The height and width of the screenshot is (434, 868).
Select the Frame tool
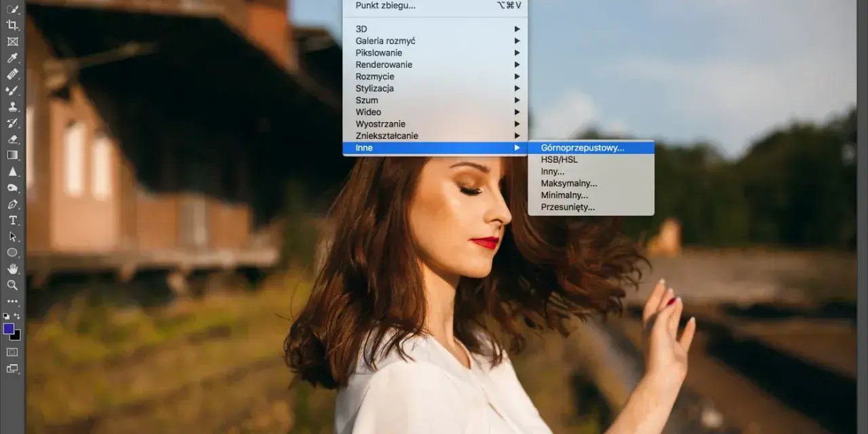pos(12,41)
